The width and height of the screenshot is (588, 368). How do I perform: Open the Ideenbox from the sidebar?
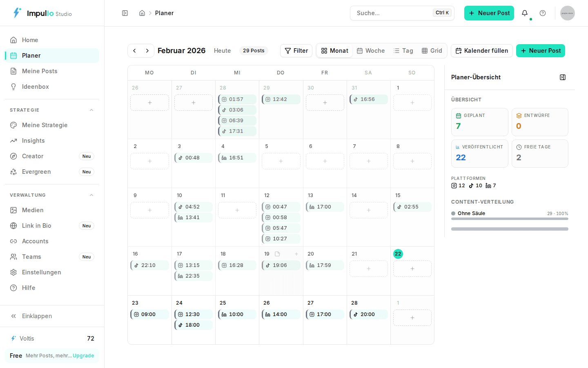point(34,86)
